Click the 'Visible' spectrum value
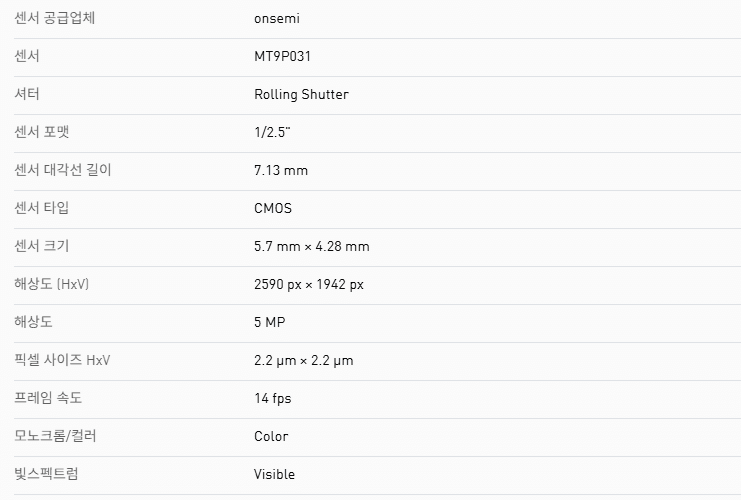Screen dimensions: 741x500 click(x=274, y=474)
